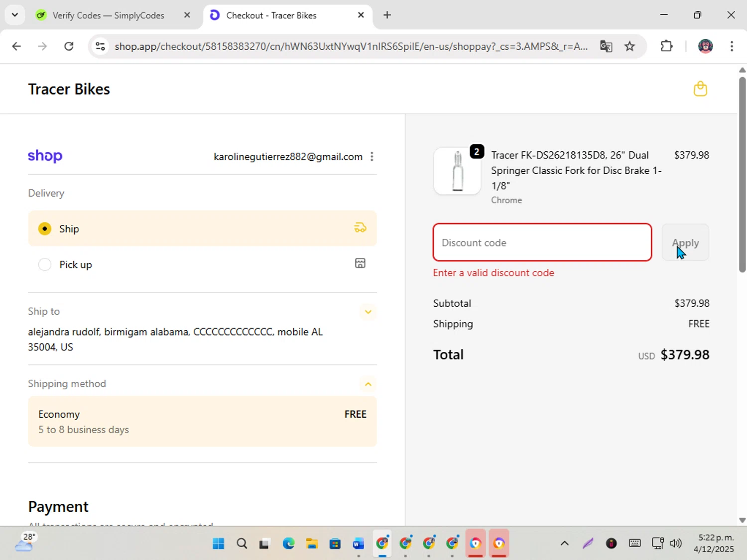Click the Total amount $379.98
The height and width of the screenshot is (560, 747).
(685, 354)
